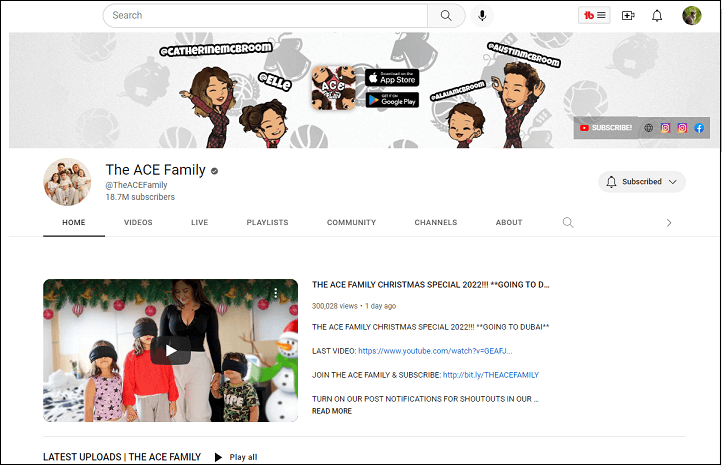This screenshot has width=722, height=467.
Task: Switch to the PLAYLISTS tab
Action: coord(268,222)
